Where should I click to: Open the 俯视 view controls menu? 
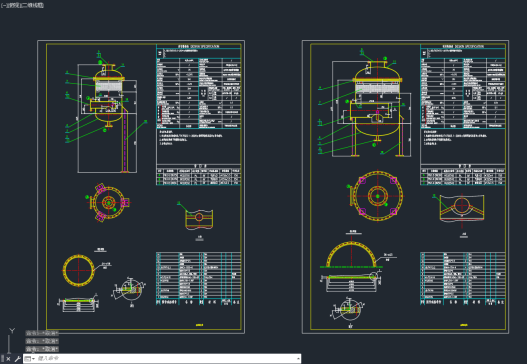tap(14, 5)
